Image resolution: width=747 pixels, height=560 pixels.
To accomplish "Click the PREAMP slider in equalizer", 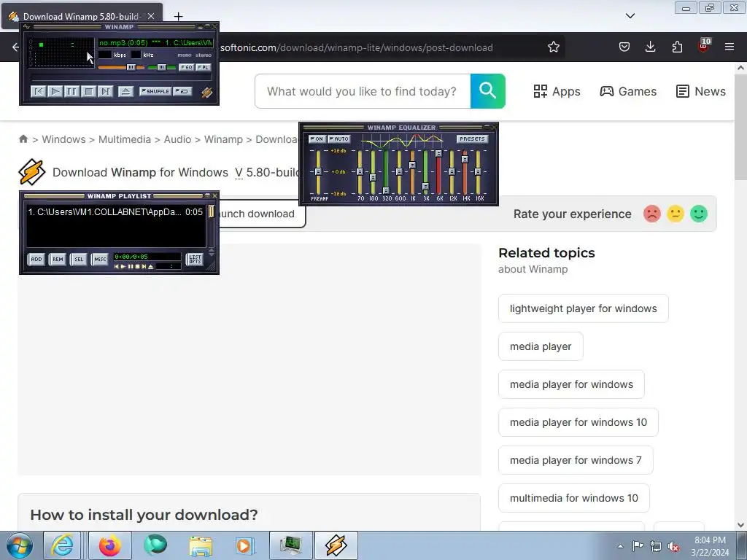I will pos(318,171).
